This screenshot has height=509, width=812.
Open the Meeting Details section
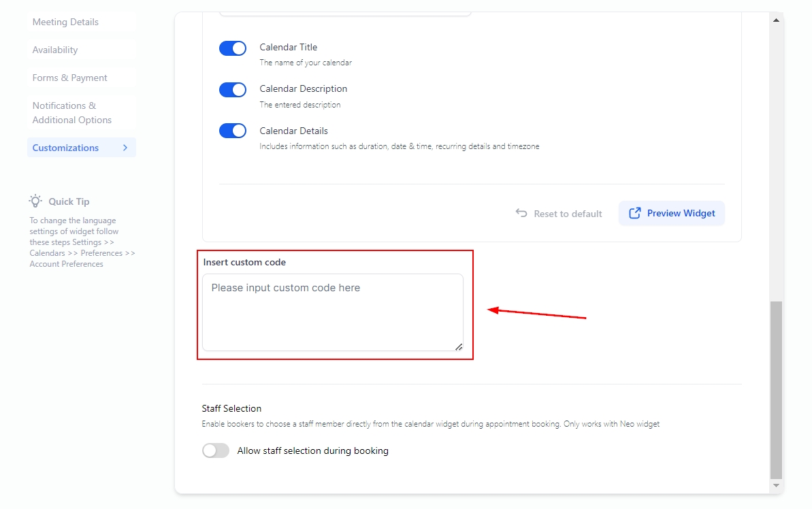65,22
